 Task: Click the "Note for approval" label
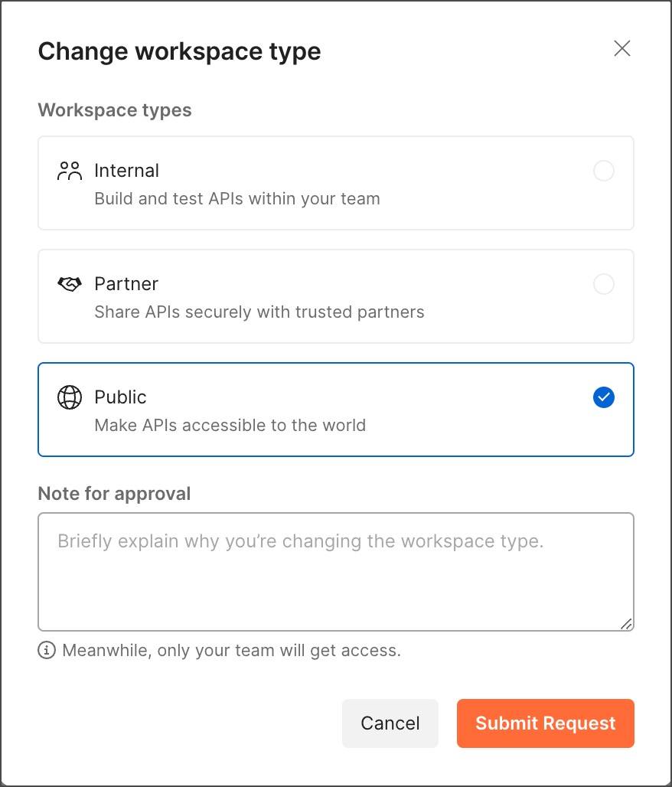pos(114,494)
